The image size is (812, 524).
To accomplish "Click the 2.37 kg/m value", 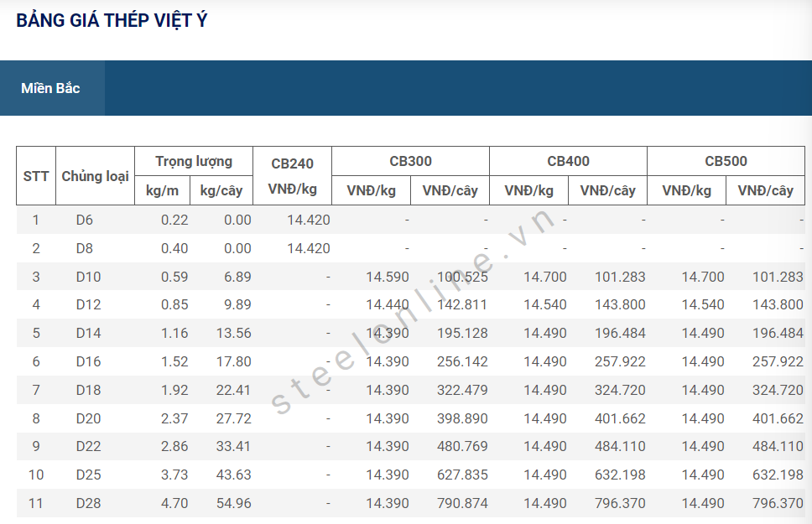I will [174, 418].
